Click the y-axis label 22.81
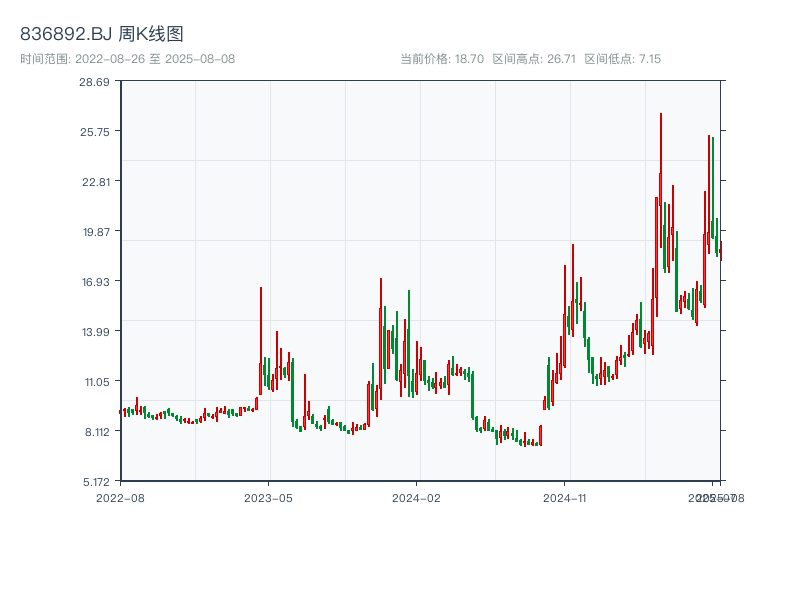 [x=96, y=182]
